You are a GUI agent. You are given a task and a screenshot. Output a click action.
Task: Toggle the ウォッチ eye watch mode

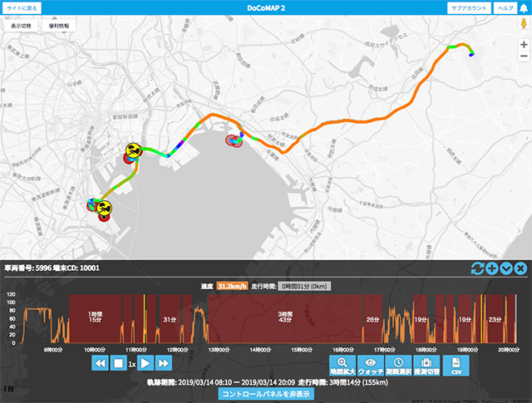[370, 366]
